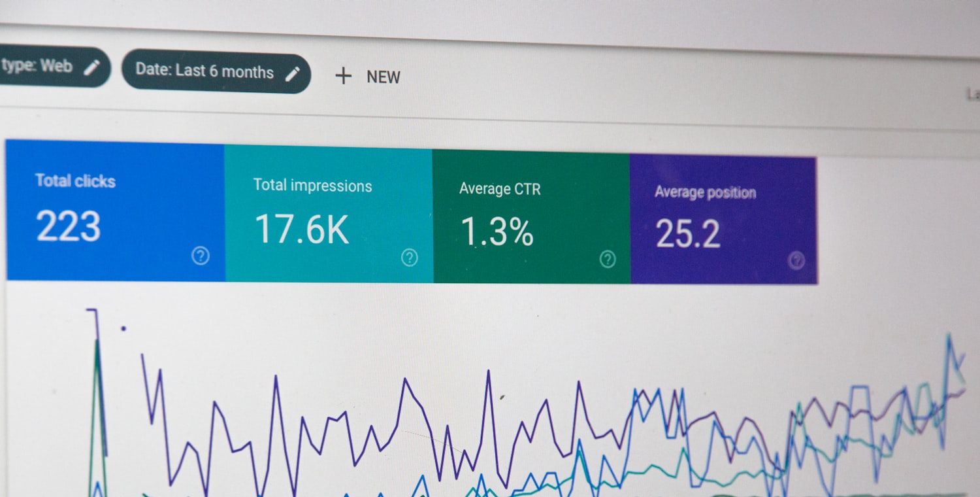Click the plus icon beside NEW
This screenshot has height=497, width=980.
[x=343, y=76]
